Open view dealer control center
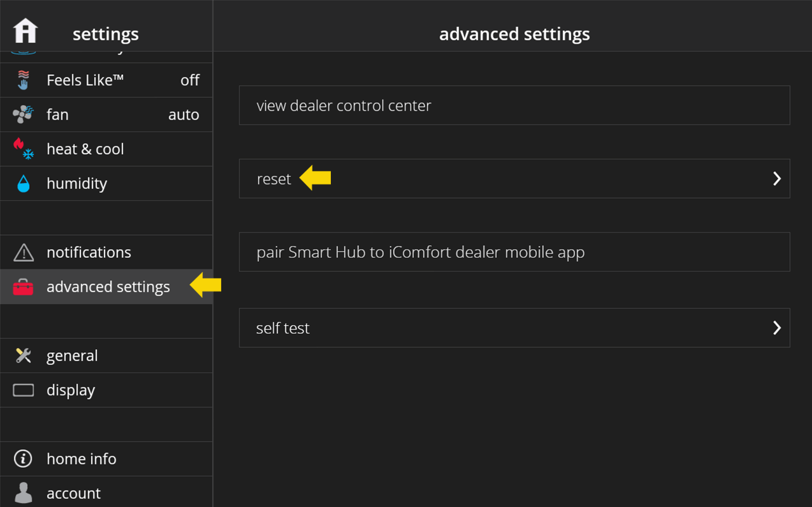 point(514,105)
